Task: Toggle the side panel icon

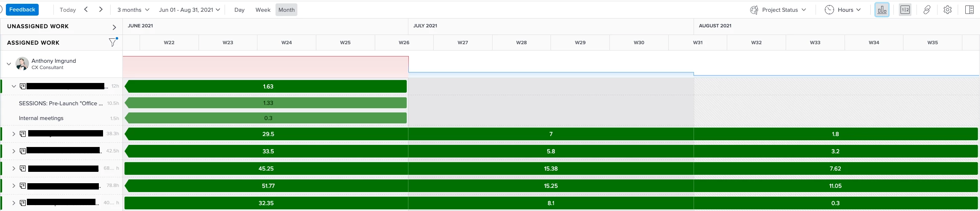Action: (969, 10)
